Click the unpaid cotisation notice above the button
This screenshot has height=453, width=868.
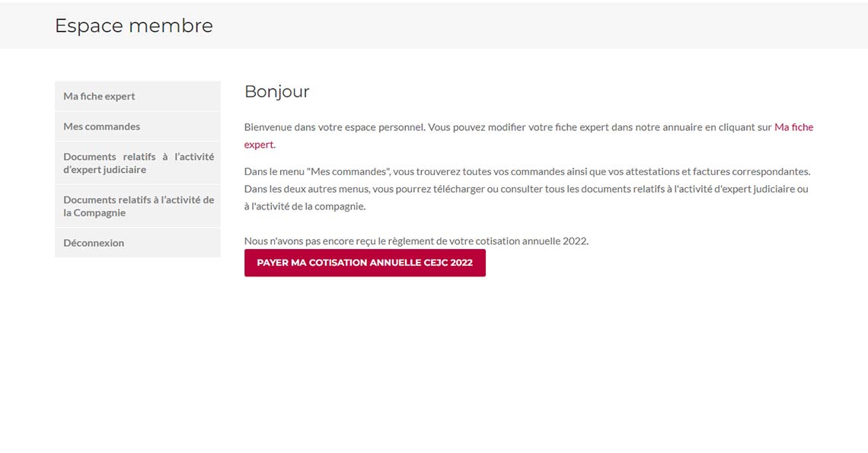(416, 241)
